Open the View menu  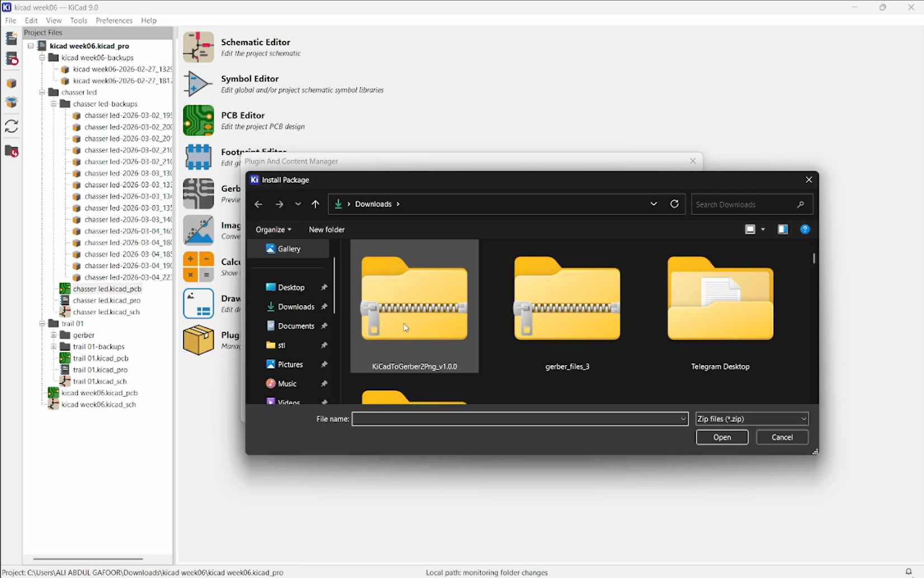(x=54, y=21)
